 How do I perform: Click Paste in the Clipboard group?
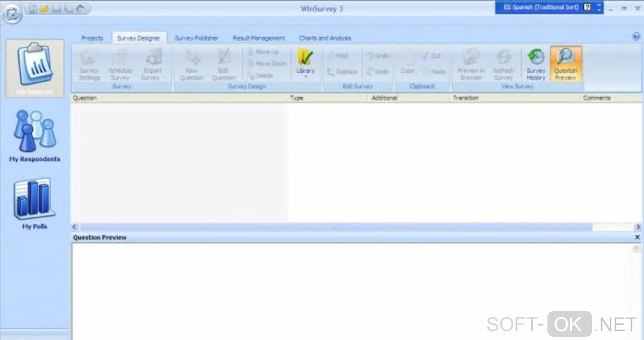434,71
